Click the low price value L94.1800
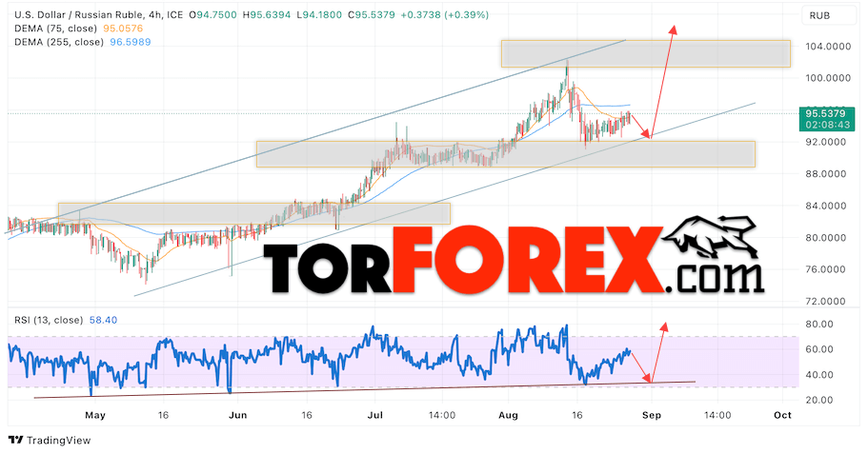The image size is (868, 454). coord(319,15)
